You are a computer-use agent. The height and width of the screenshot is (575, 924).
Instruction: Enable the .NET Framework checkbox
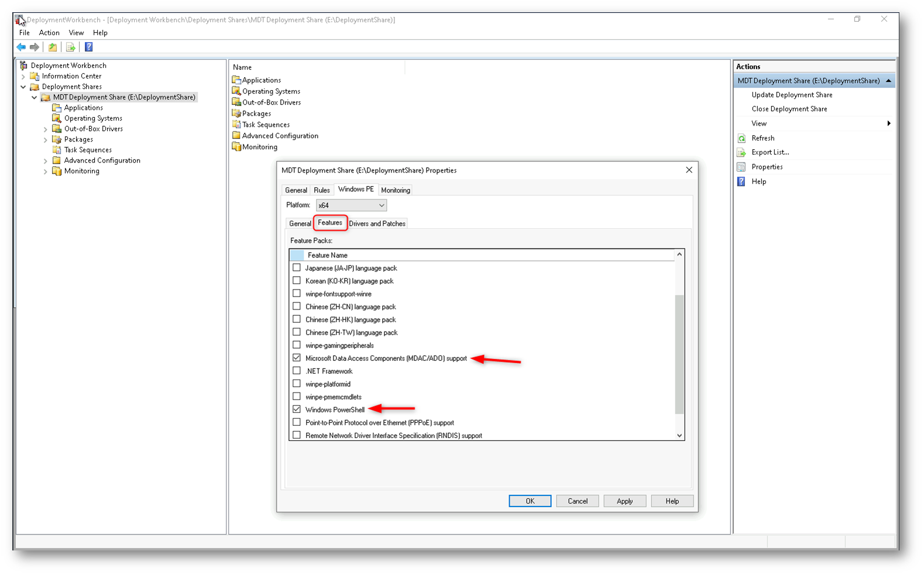(x=297, y=371)
